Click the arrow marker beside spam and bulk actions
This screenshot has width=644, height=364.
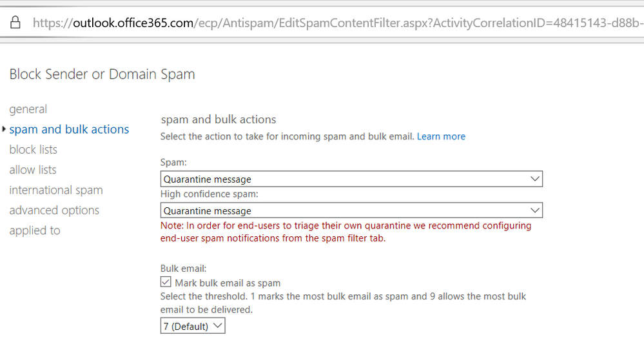pyautogui.click(x=4, y=129)
